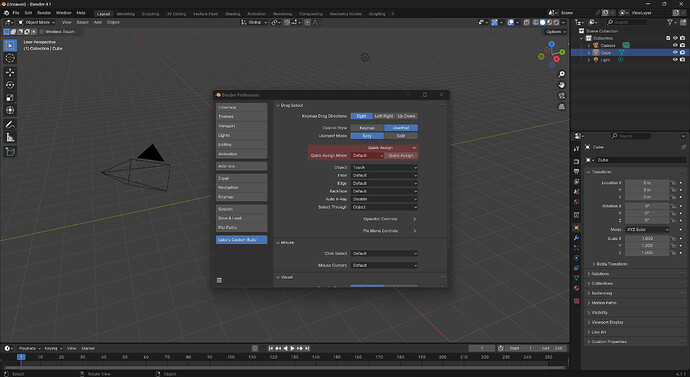690x377 pixels.
Task: Hide the Light object via eye icon
Action: (x=675, y=60)
